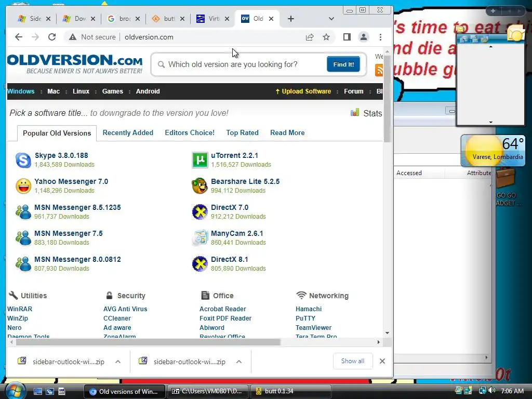Image resolution: width=532 pixels, height=399 pixels.
Task: Select the Recently Added tab
Action: 128,132
